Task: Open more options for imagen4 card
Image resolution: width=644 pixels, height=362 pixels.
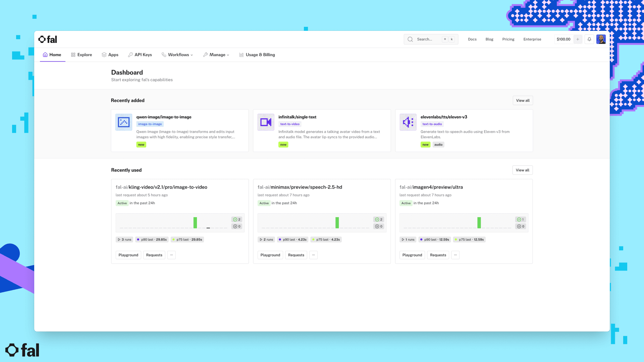Action: coord(455,255)
